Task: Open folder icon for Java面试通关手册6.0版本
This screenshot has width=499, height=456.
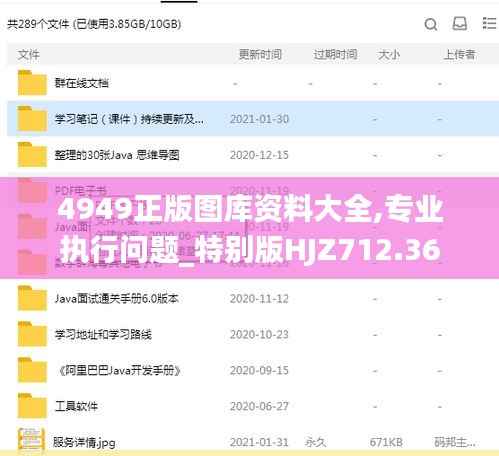Action: point(32,298)
